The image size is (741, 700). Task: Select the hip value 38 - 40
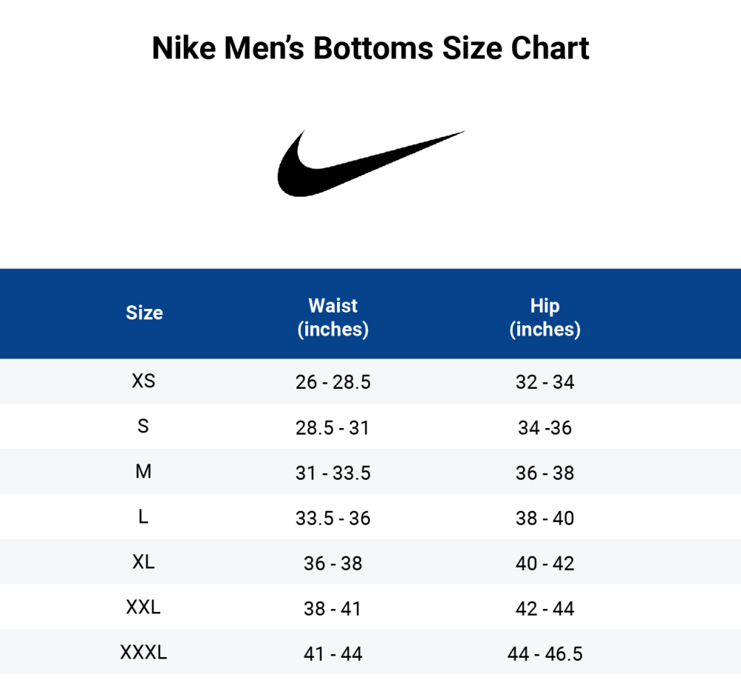tap(545, 519)
